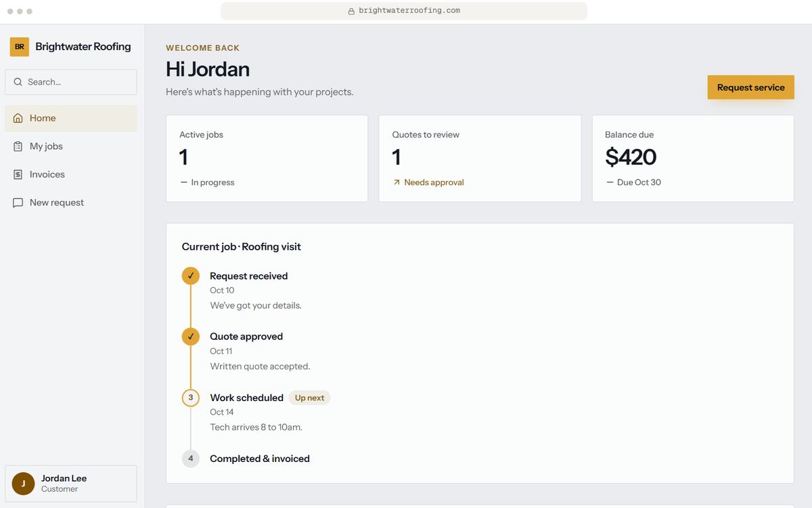Click the Due Oct 30 text
This screenshot has height=508, width=812.
click(x=639, y=182)
